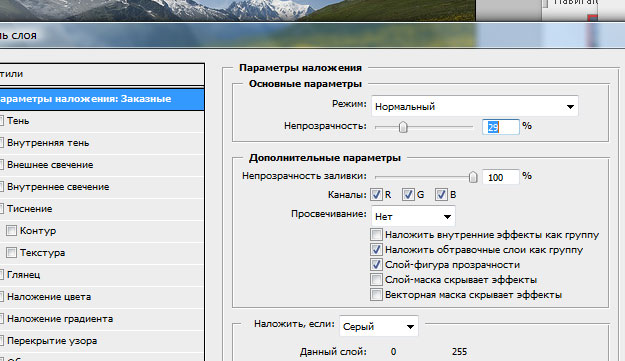
Task: Click the Данный слой value 0
Action: (393, 352)
